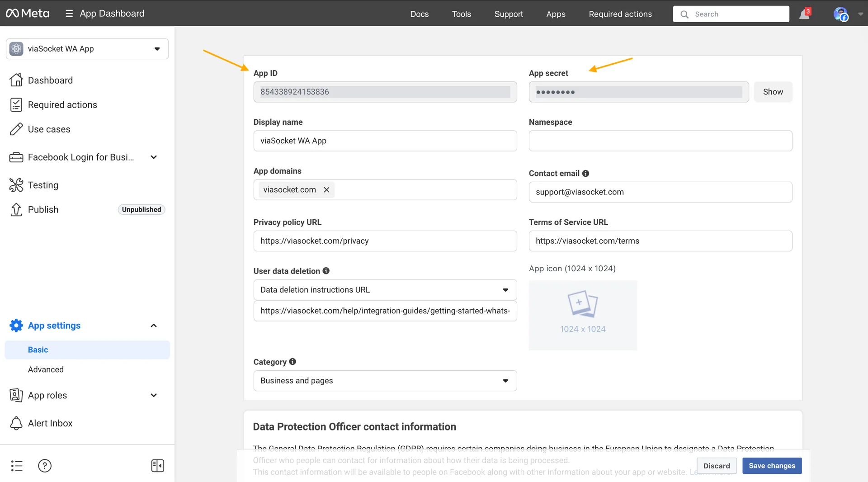Remove the viasocket.com app domain

click(327, 189)
